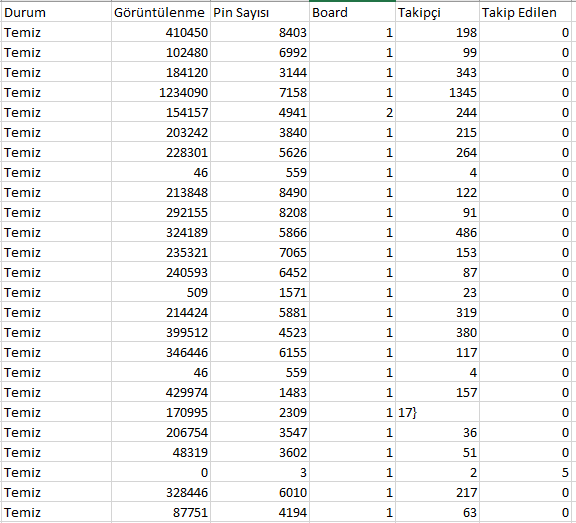
Task: Select the Durum header cell
Action: [56, 12]
